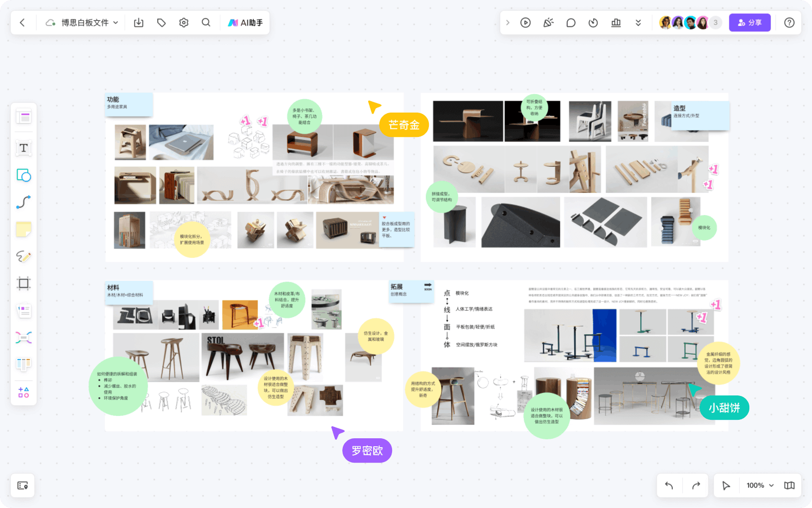Click the cloud sync status icon
The image size is (812, 508).
50,22
